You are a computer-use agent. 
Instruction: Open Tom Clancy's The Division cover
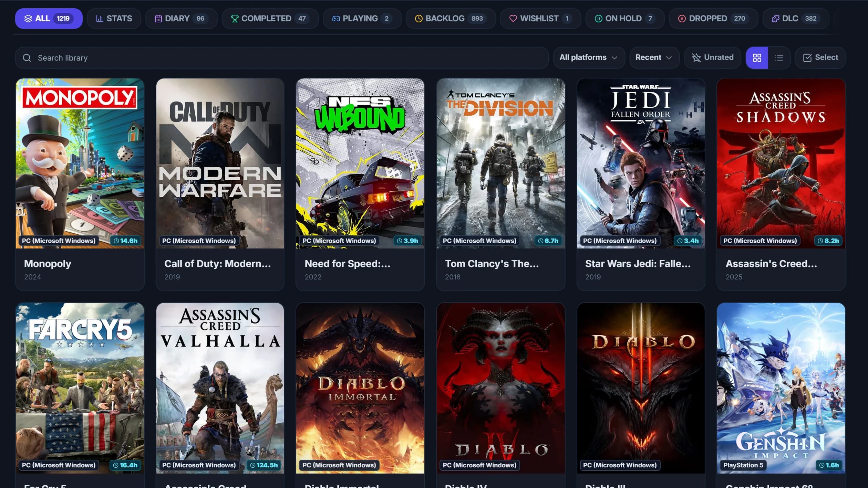click(500, 163)
